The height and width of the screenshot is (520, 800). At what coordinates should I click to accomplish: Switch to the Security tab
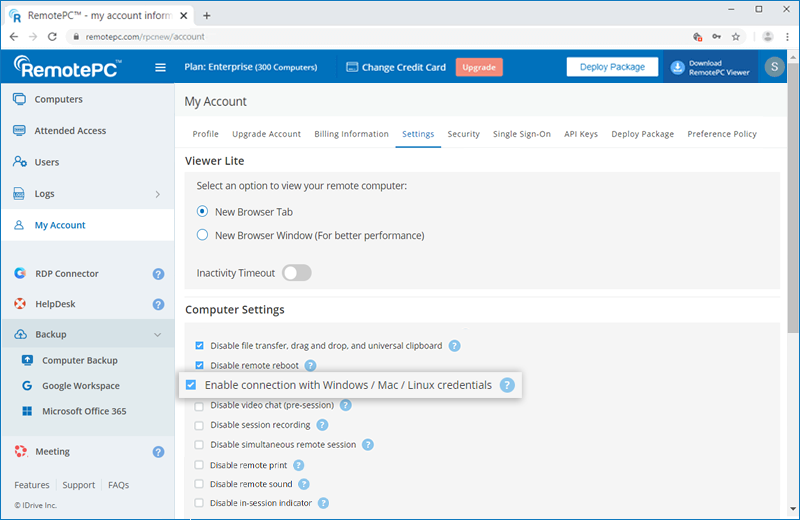pos(463,134)
